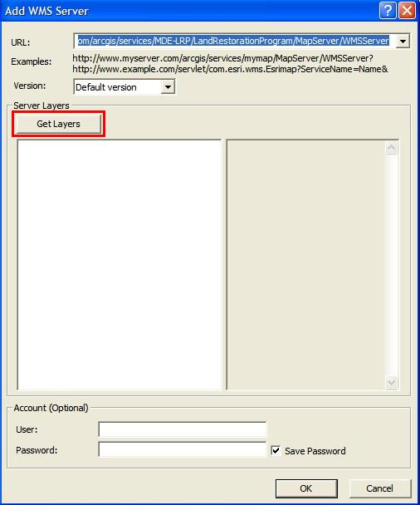Open the question mark help icon
This screenshot has height=505, width=420.
click(388, 11)
